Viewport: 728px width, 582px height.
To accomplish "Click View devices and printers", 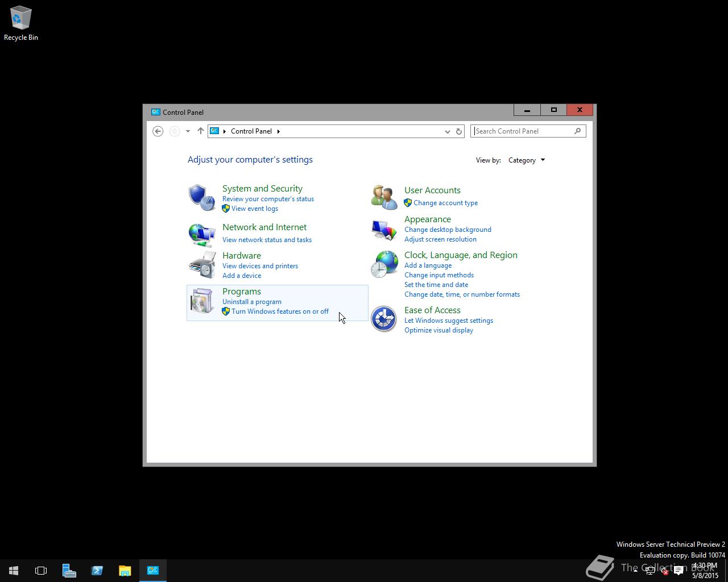I will 260,266.
